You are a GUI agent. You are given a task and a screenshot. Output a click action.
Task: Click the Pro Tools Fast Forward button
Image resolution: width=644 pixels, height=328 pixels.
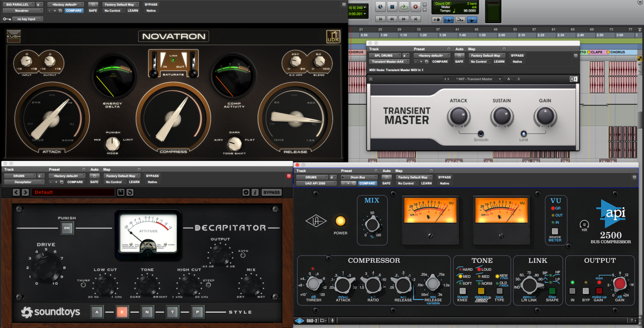pyautogui.click(x=403, y=19)
